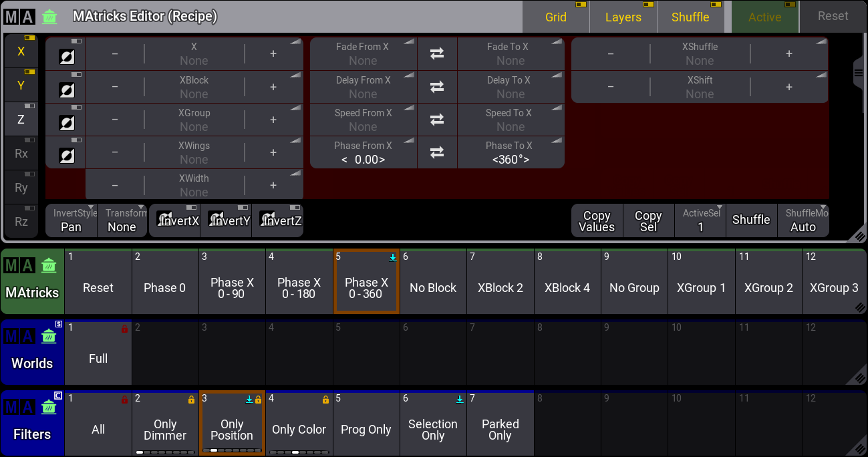
Task: Select the Phase X 0 - 180 MAtricks pool item
Action: click(299, 288)
